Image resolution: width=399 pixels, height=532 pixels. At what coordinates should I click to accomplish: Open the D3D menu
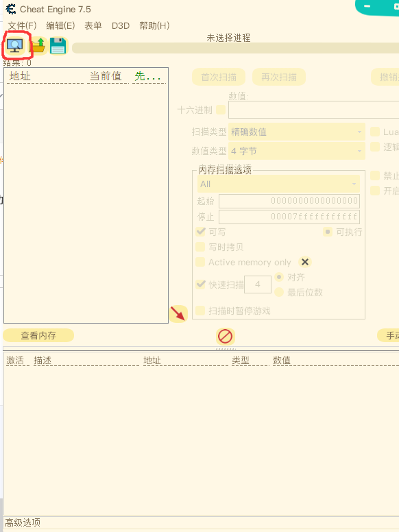tap(121, 26)
